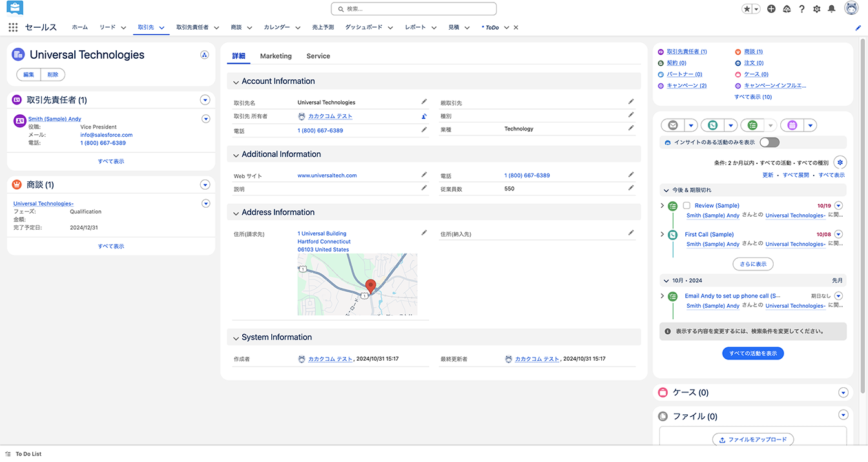Click the 検索 search field

[414, 9]
